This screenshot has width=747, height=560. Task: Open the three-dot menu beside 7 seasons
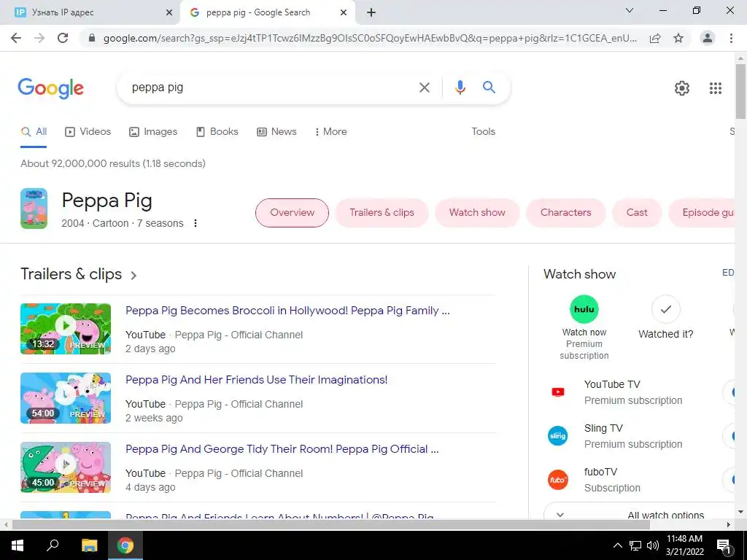coord(196,223)
